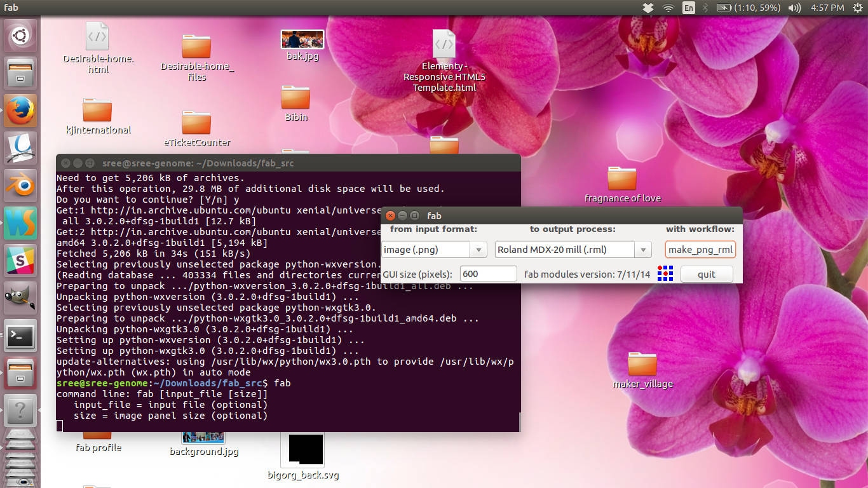
Task: Click the 'Need to get 5,206 kB of archives.' line
Action: point(151,178)
